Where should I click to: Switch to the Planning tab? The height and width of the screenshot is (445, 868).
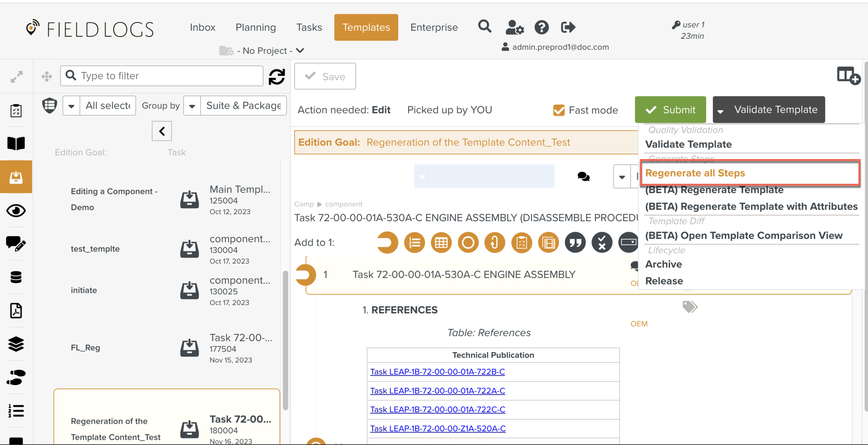(256, 27)
